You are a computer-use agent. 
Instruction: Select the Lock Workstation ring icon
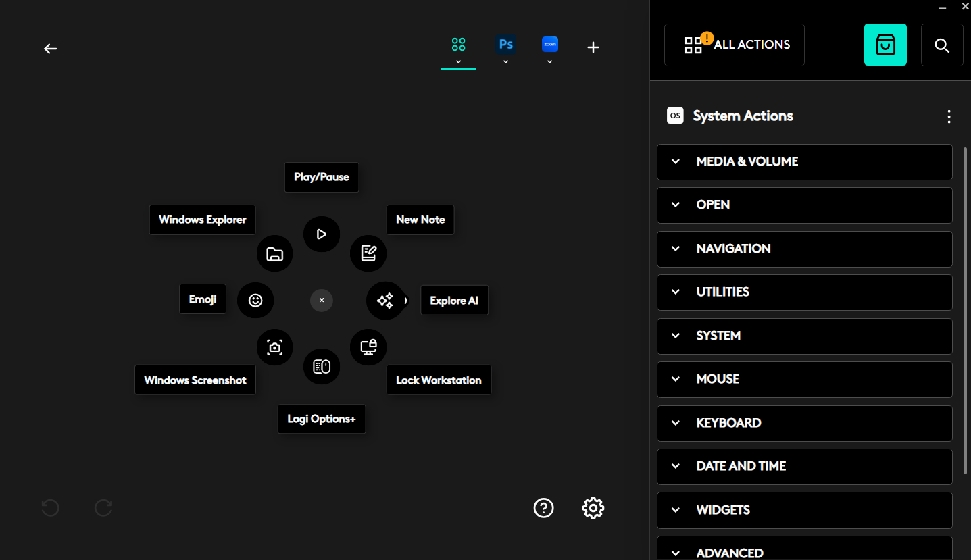368,347
